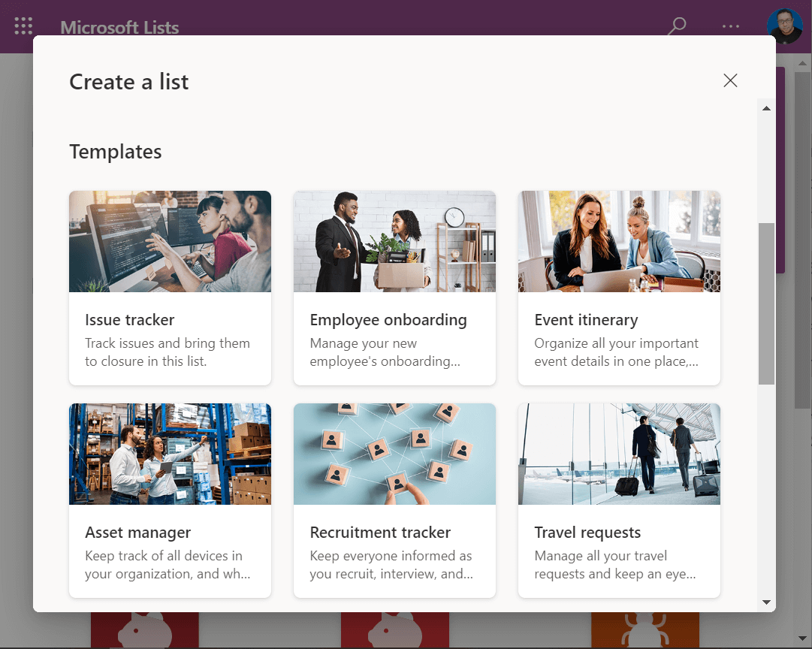Select the Travel requests template card
This screenshot has height=649, width=812.
click(619, 500)
